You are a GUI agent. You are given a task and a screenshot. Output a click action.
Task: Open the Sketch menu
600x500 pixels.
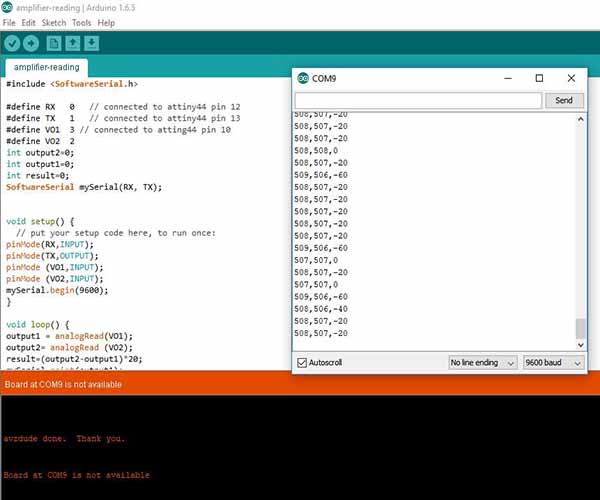pos(54,23)
